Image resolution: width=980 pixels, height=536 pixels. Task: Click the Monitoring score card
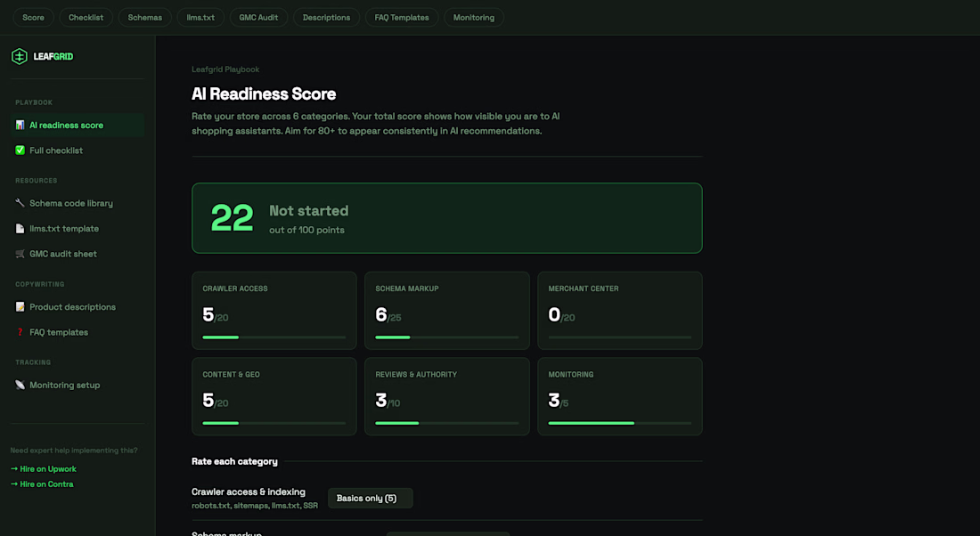[620, 396]
